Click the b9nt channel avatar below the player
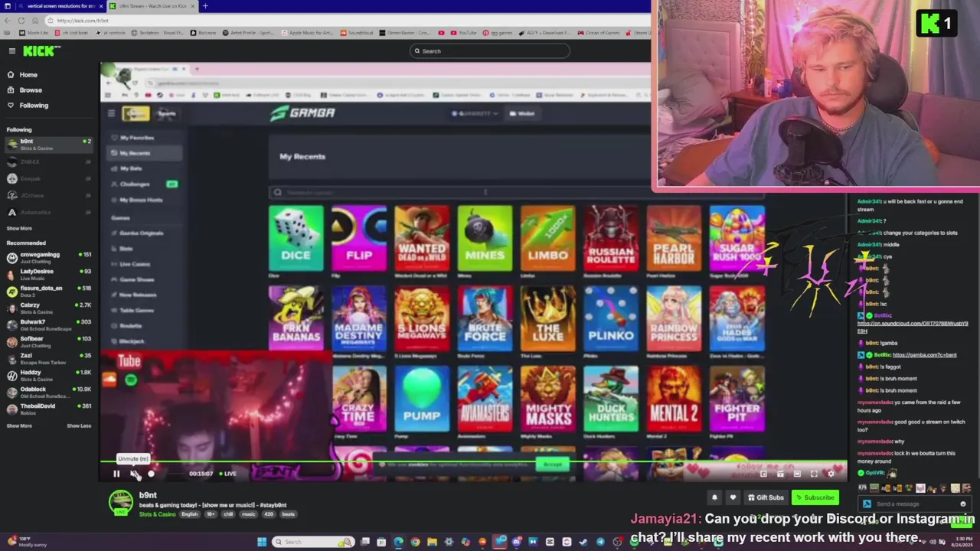The width and height of the screenshot is (980, 551). coord(120,503)
